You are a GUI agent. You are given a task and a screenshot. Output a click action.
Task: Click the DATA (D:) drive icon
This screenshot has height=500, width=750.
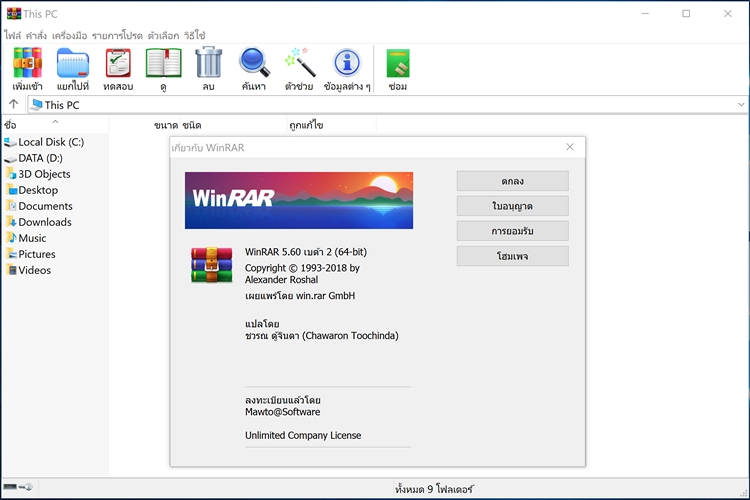point(10,158)
